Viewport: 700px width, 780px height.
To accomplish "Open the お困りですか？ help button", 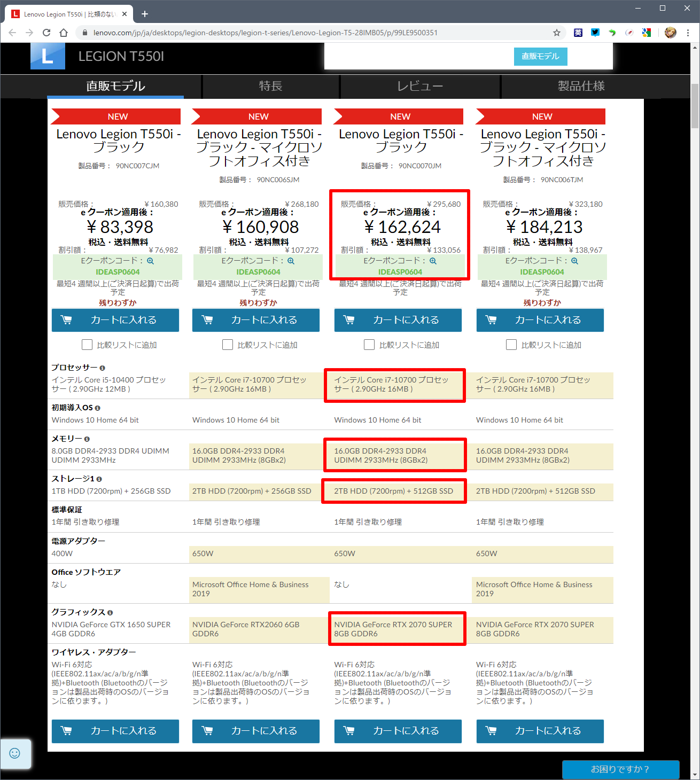I will 620,769.
